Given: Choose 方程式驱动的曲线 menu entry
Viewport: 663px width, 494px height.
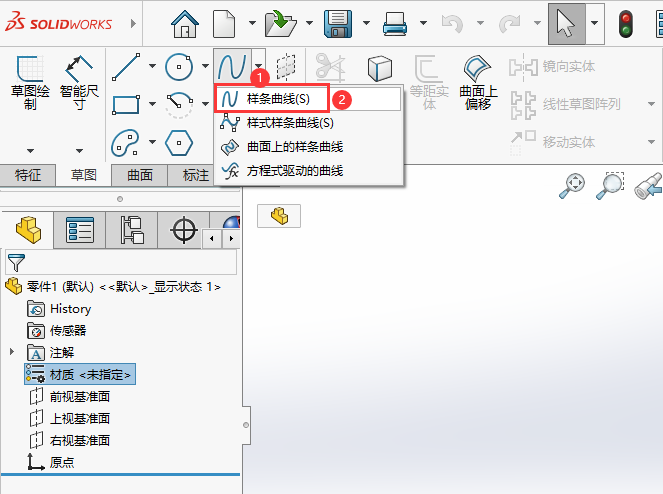Looking at the screenshot, I should [x=309, y=171].
